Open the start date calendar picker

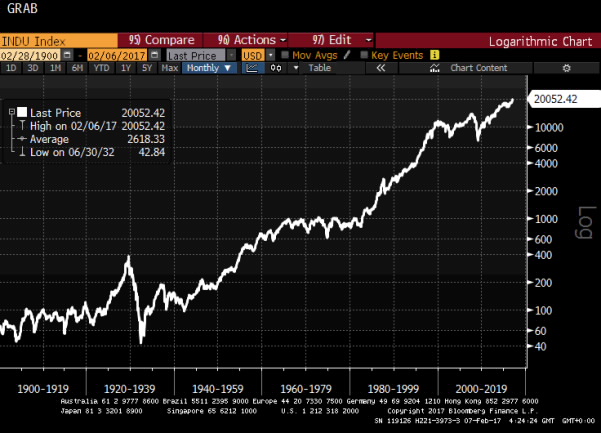pos(78,55)
